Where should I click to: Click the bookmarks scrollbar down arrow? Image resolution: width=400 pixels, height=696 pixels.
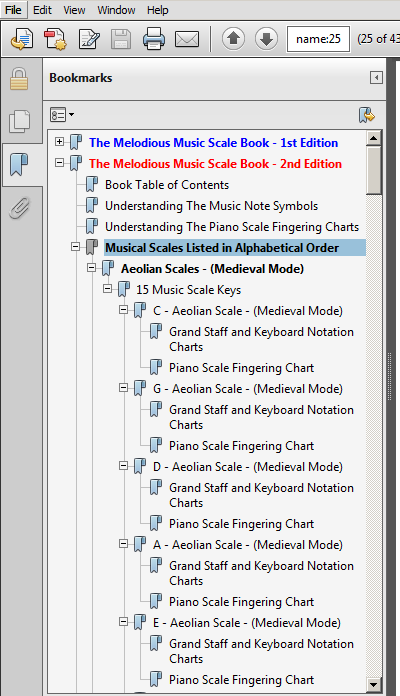[373, 684]
